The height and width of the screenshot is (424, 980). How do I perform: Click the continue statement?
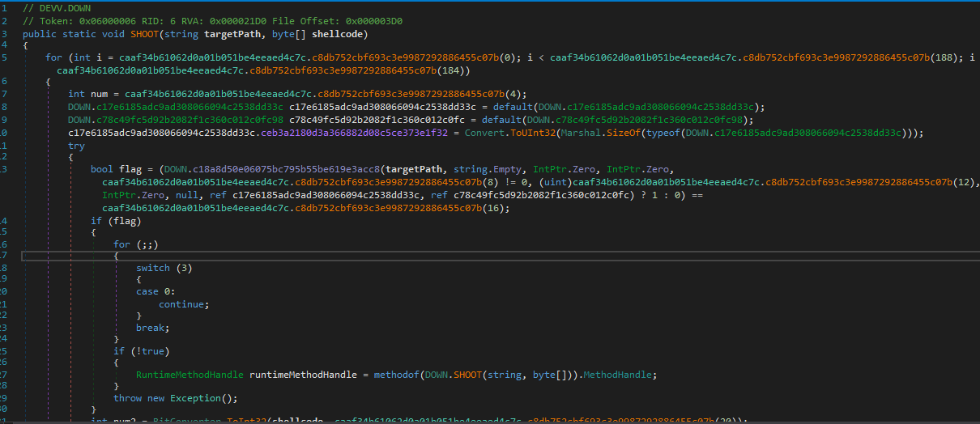point(183,304)
